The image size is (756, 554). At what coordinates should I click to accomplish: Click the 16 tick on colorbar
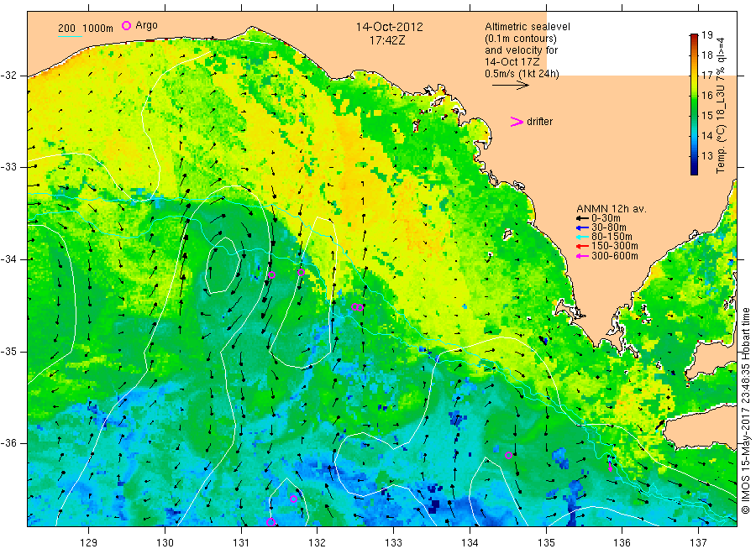click(706, 96)
